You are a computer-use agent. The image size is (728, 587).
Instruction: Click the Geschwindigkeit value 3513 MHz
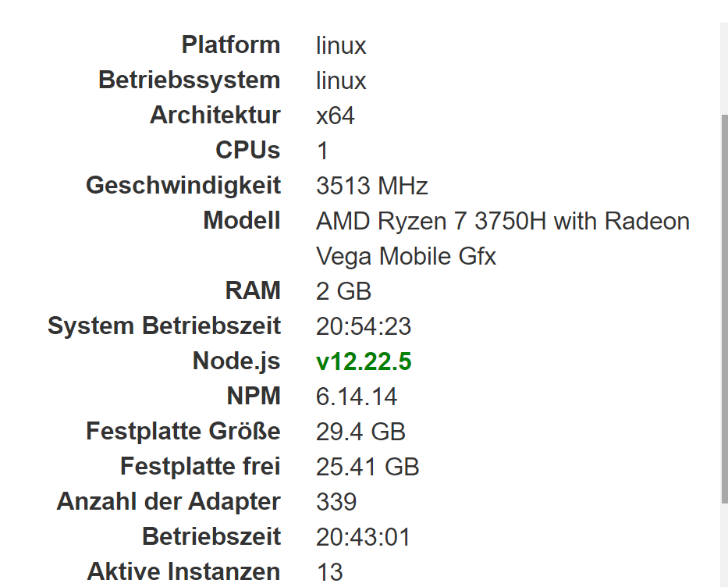point(372,187)
